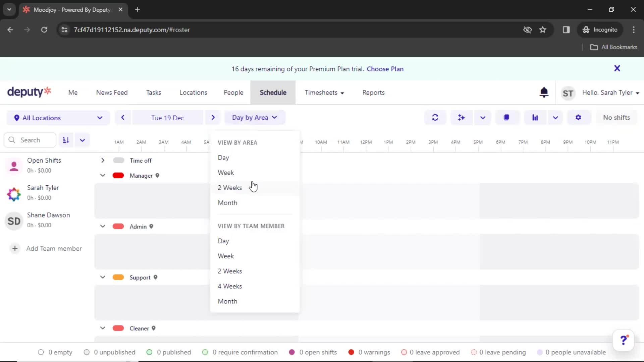This screenshot has height=362, width=644.
Task: Click the refresh/sync schedule icon
Action: 435,117
